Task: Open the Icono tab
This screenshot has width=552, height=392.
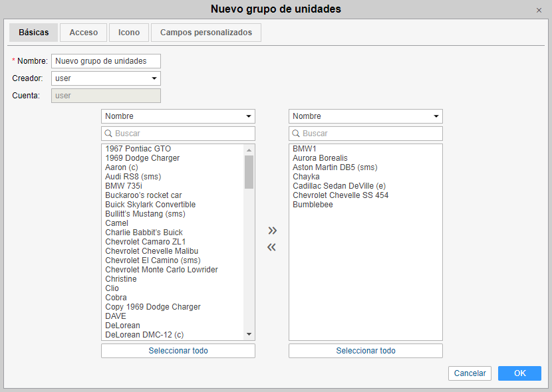Action: [x=129, y=33]
